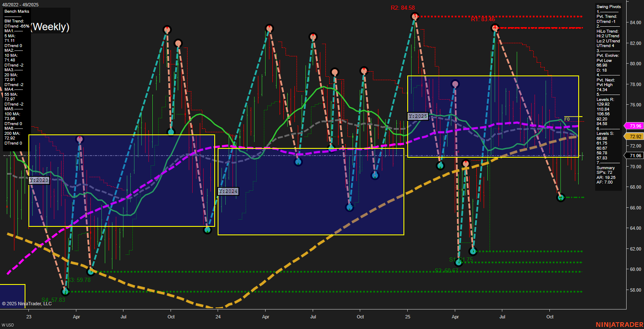Click the "Hi:2 UTrend" entry

[x=608, y=36]
